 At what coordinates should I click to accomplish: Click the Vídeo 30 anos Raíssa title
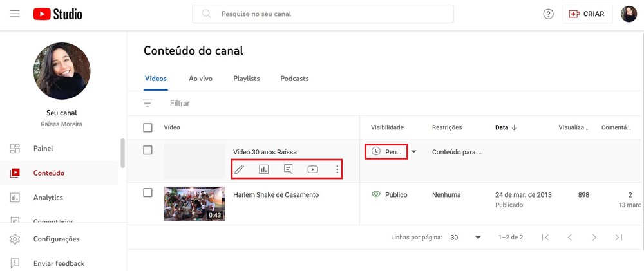click(265, 152)
